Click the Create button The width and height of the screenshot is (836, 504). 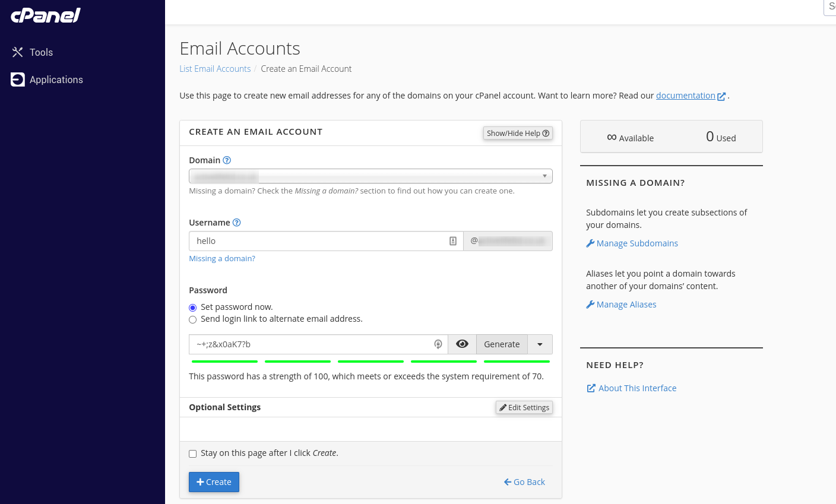click(x=214, y=482)
